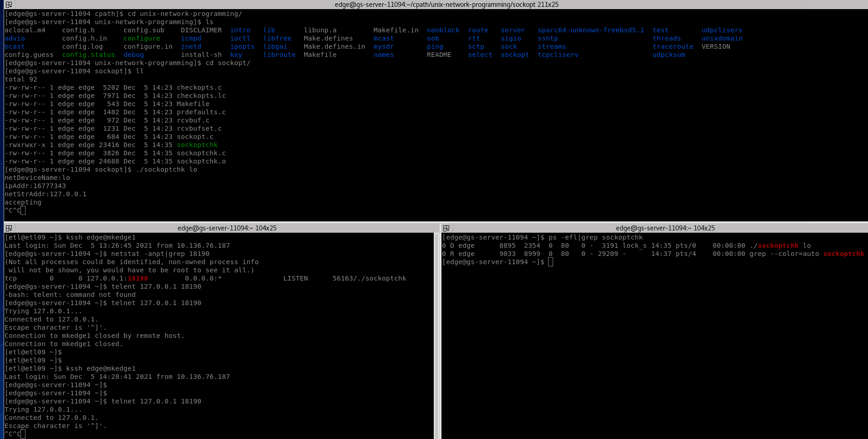Click green 'config.status' in ls output
The width and height of the screenshot is (868, 439).
click(88, 55)
